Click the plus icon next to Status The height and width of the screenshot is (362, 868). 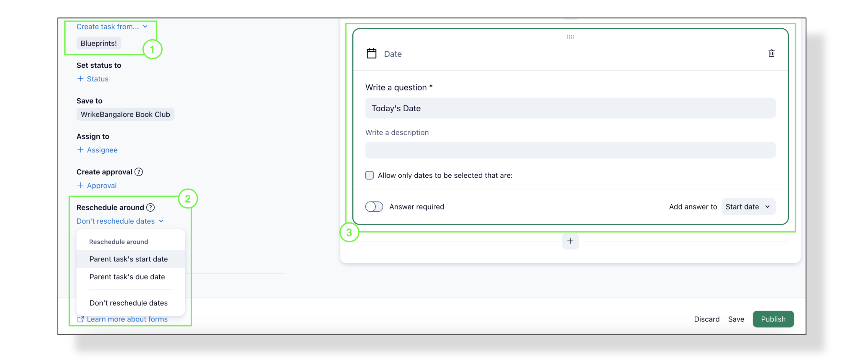80,79
